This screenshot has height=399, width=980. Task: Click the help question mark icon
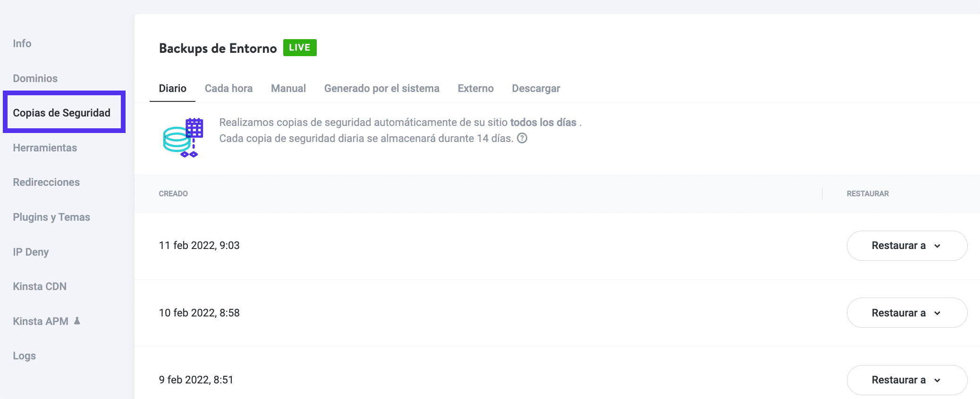point(522,138)
